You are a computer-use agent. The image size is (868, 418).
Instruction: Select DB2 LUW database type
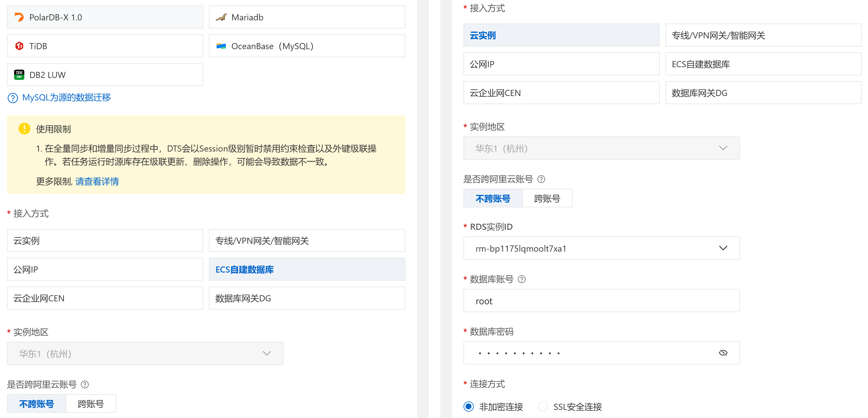point(105,75)
